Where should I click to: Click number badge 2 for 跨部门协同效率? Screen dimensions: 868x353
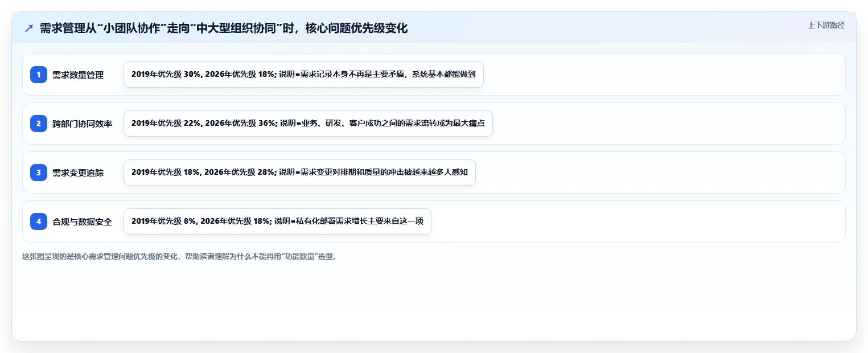(x=39, y=124)
